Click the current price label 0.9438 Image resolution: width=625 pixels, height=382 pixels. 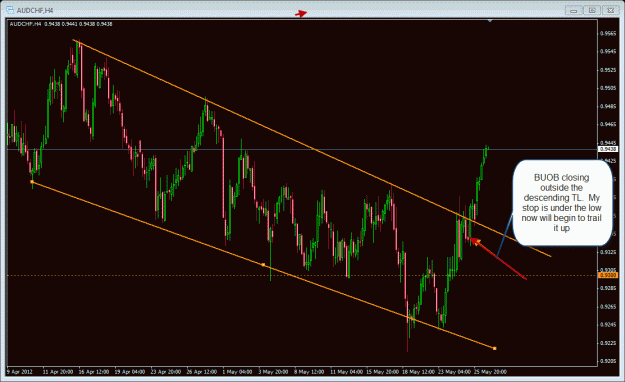(x=608, y=149)
